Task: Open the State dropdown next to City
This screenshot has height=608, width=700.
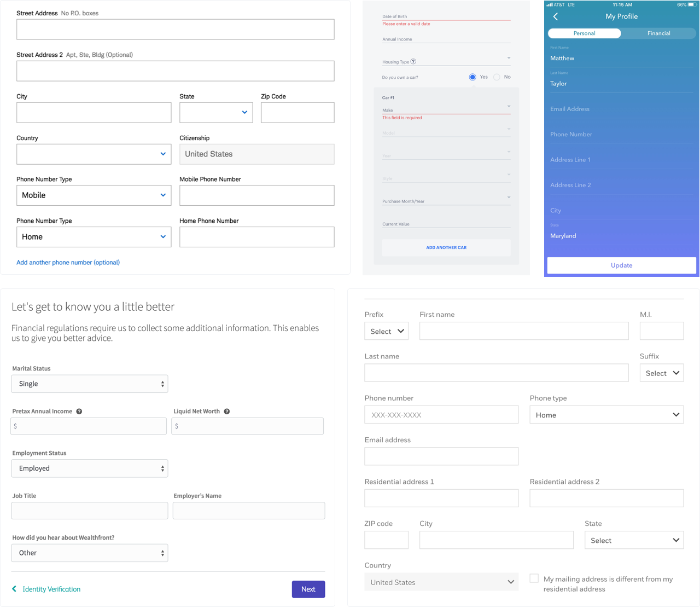Action: pos(216,113)
